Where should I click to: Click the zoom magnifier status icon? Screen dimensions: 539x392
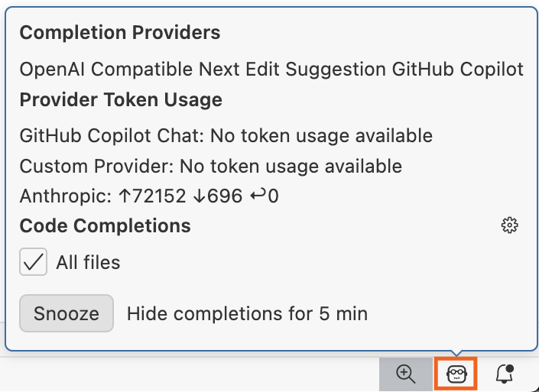[405, 374]
